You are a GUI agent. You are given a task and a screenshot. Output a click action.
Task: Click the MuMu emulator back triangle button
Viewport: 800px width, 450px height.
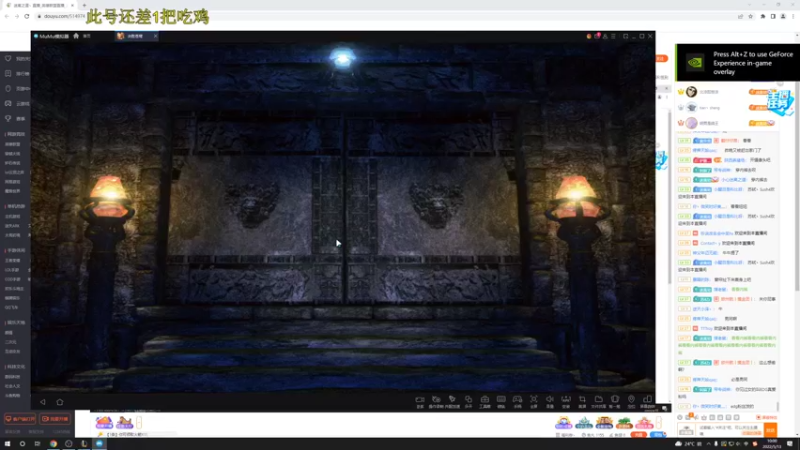[x=43, y=402]
